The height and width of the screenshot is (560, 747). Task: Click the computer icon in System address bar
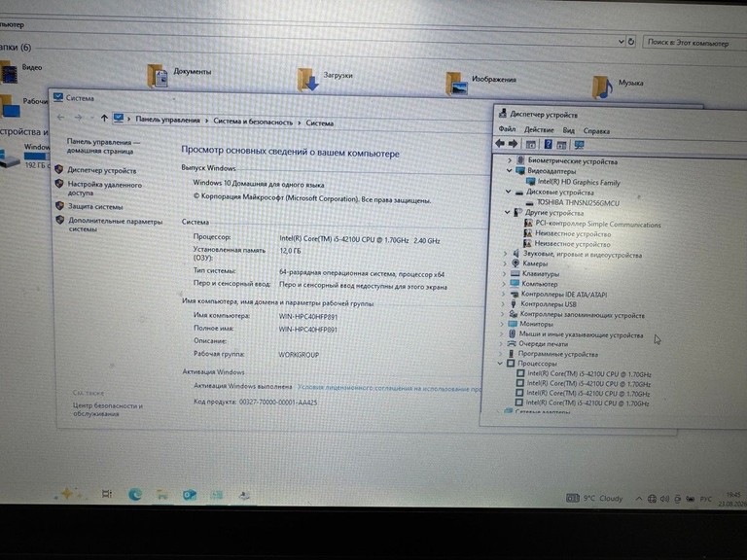click(x=119, y=118)
